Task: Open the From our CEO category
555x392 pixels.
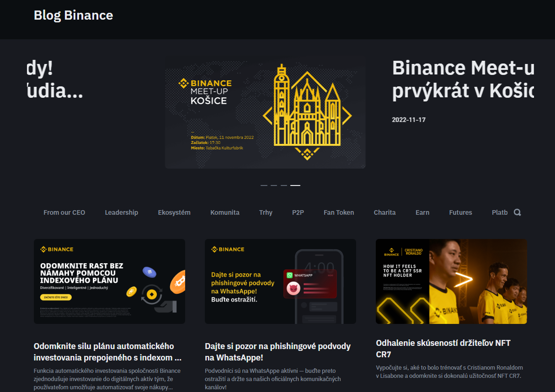Action: coord(64,212)
